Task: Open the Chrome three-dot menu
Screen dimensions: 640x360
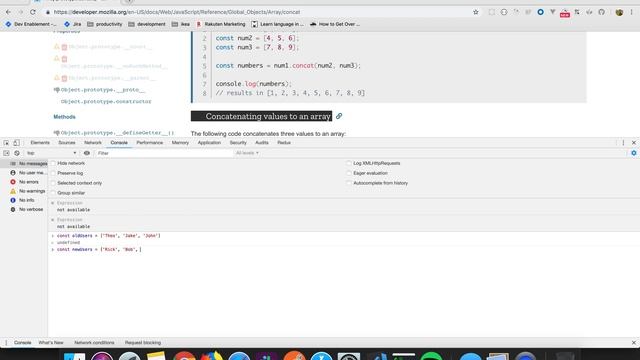Action: (x=631, y=12)
